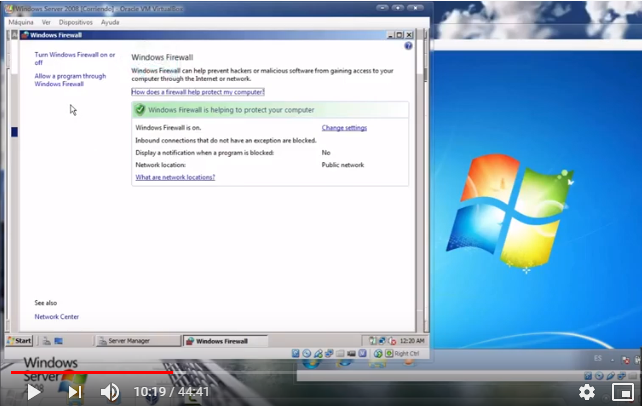Click the blue help question mark icon
The width and height of the screenshot is (642, 406).
(x=408, y=46)
